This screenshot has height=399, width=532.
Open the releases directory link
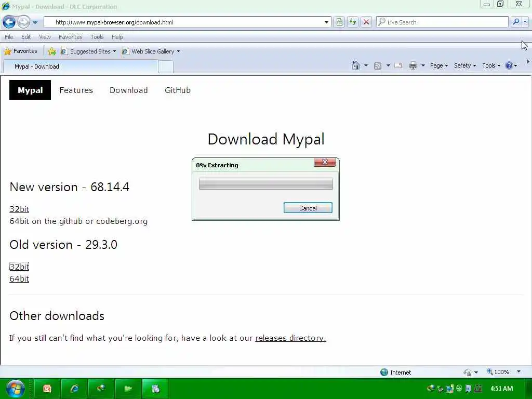(290, 338)
